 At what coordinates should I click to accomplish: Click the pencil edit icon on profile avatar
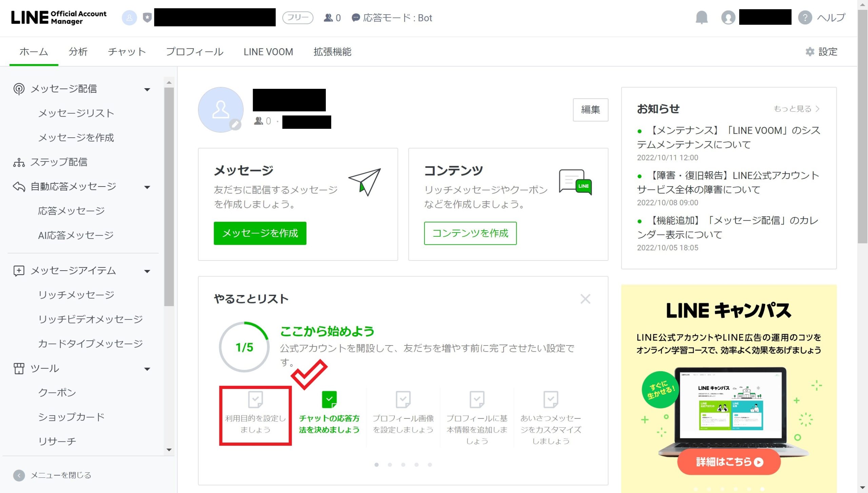[235, 124]
